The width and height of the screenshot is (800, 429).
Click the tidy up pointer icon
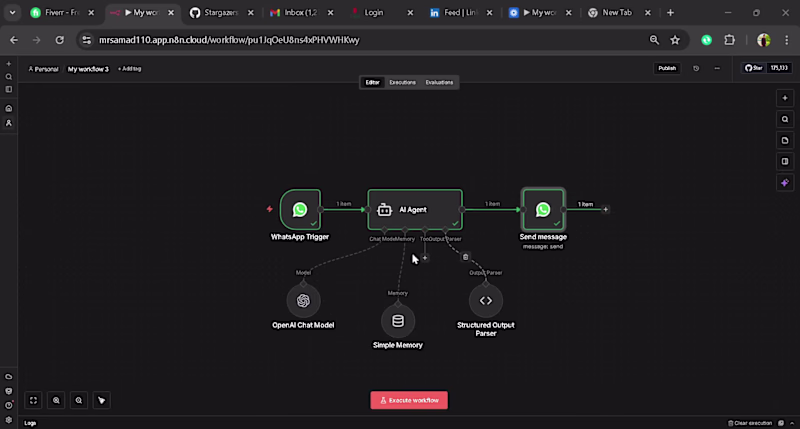102,400
